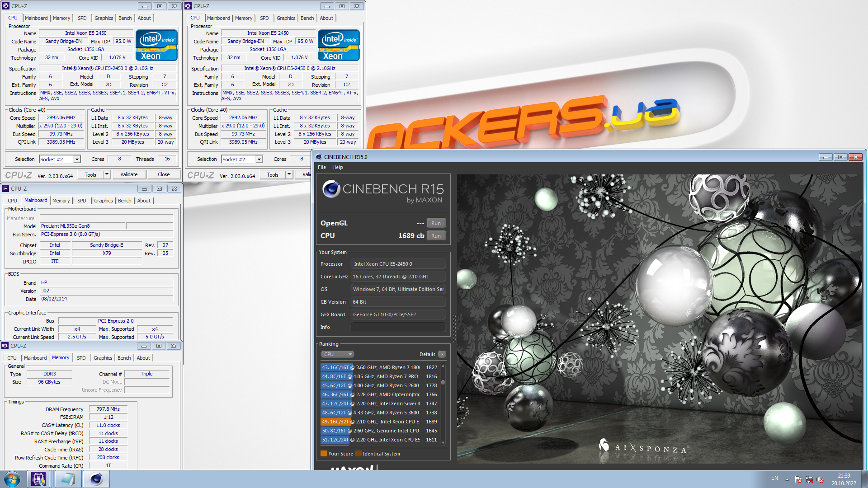
Task: Select ranking row 50 Genuine Intel CPU
Action: 379,431
